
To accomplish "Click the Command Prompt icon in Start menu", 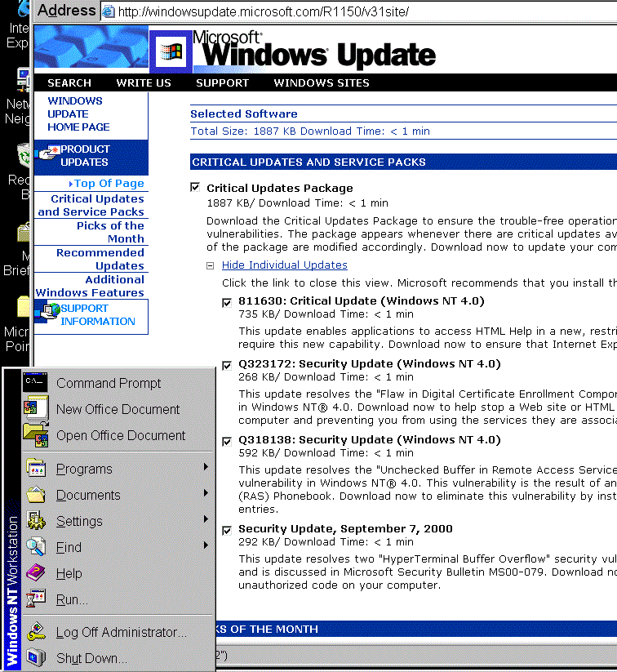I will point(34,382).
